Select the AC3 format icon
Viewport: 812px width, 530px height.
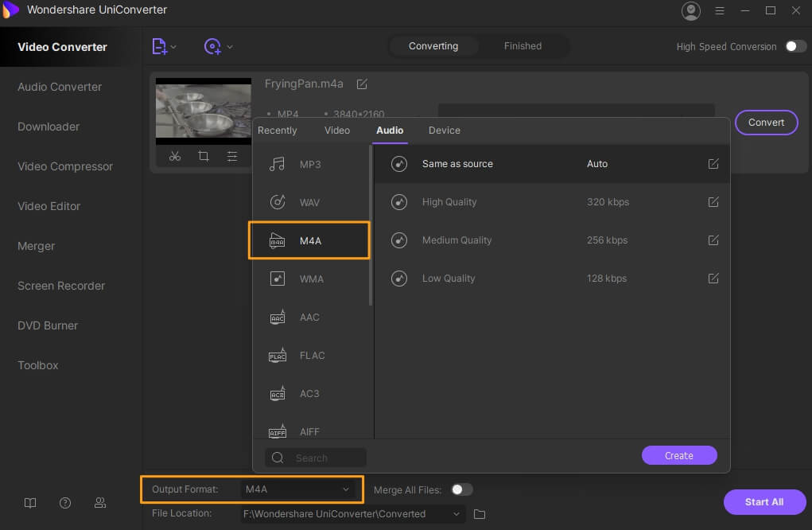pos(277,394)
